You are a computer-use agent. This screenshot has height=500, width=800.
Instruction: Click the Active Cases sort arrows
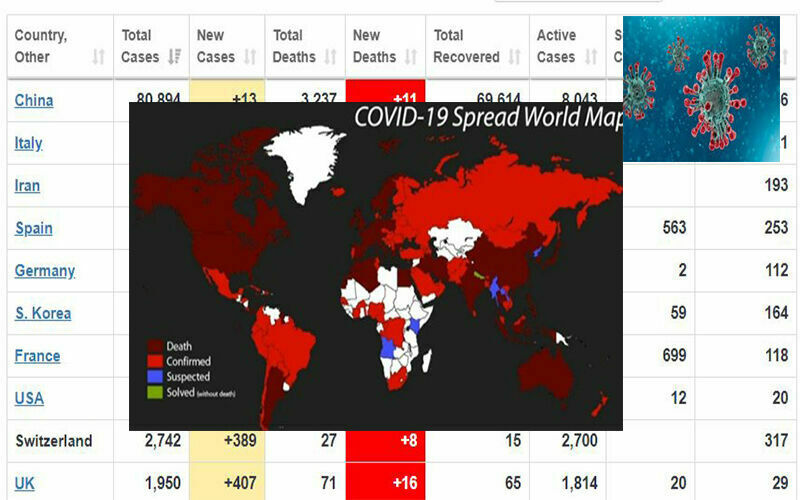(591, 58)
